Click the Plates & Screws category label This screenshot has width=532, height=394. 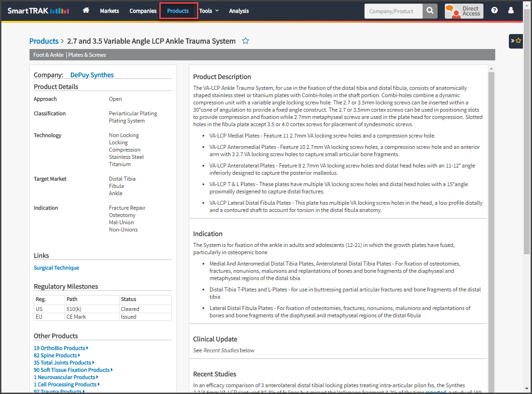(x=87, y=55)
